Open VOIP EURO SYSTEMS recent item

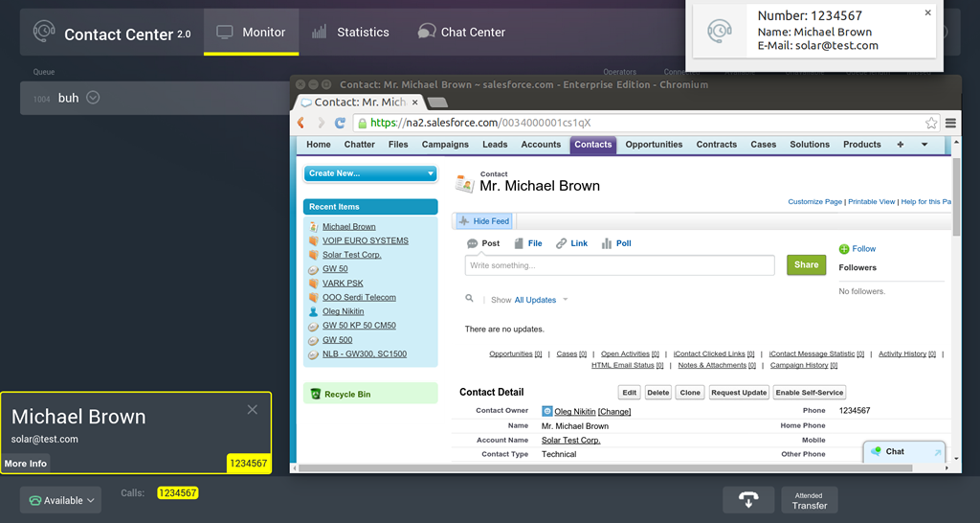365,240
